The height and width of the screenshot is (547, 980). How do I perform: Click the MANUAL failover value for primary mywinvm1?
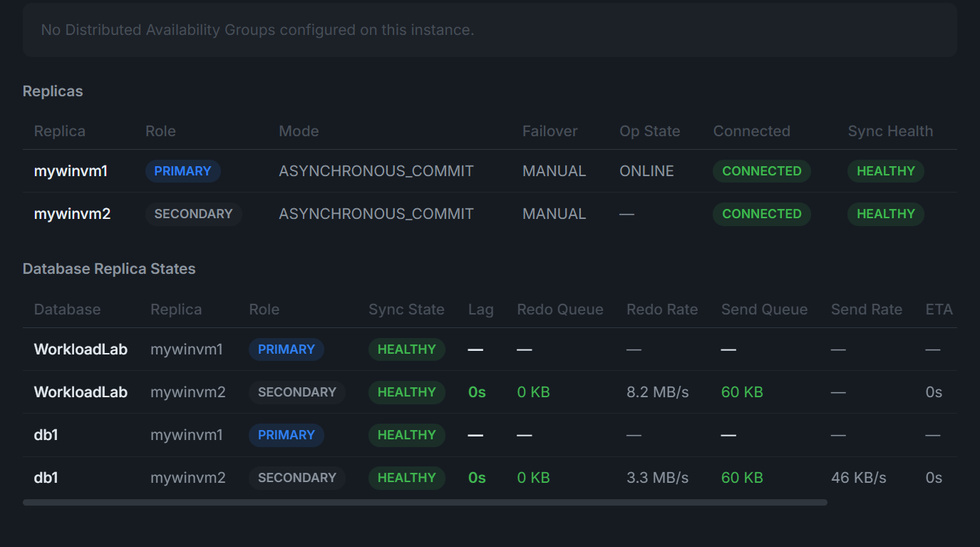pos(555,171)
